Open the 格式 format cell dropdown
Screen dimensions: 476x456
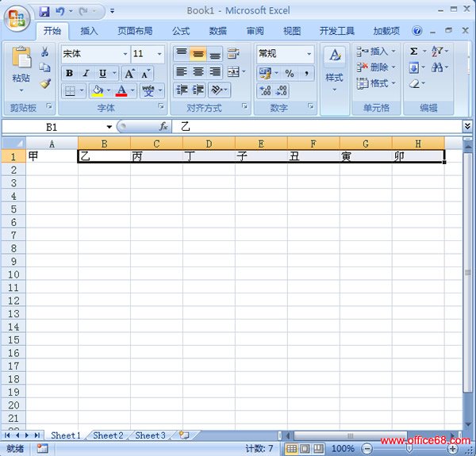[x=376, y=82]
